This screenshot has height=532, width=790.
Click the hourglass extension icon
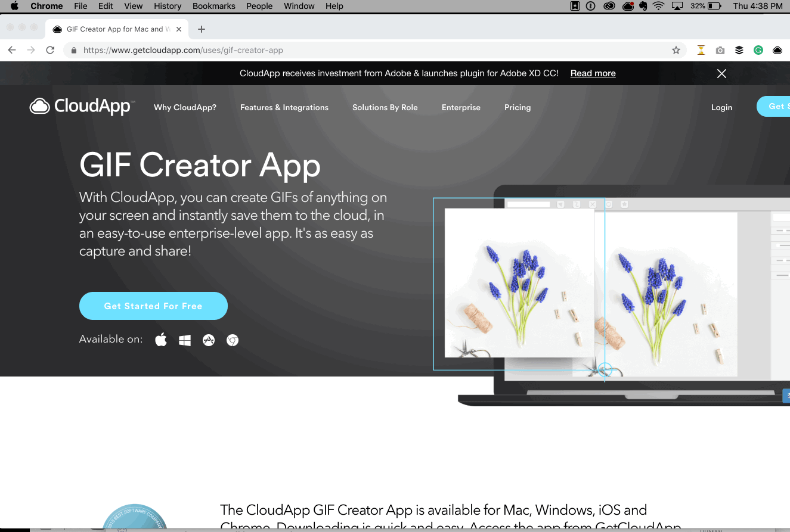click(x=701, y=50)
